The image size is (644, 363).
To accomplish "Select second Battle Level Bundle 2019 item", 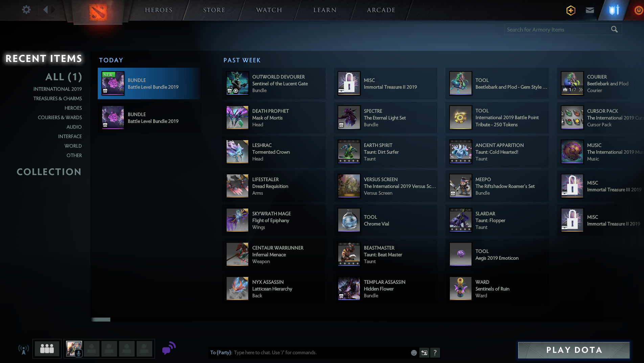I will 149,118.
